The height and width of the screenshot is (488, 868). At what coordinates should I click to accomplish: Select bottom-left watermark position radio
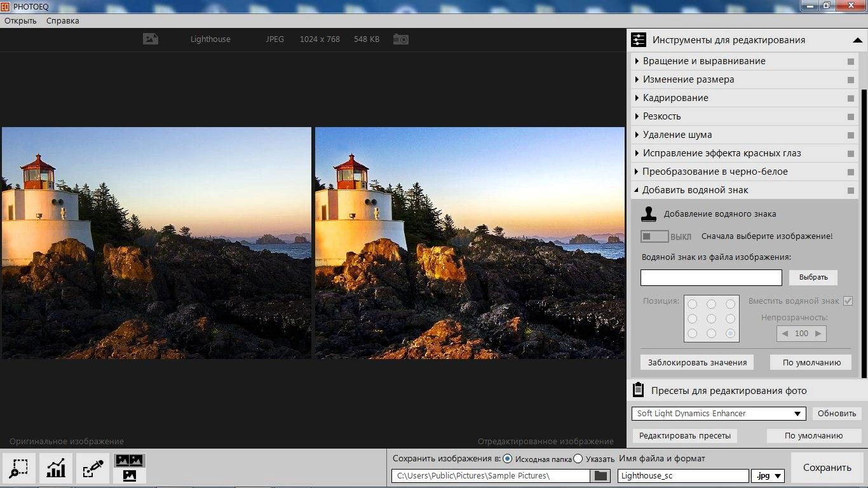point(692,334)
